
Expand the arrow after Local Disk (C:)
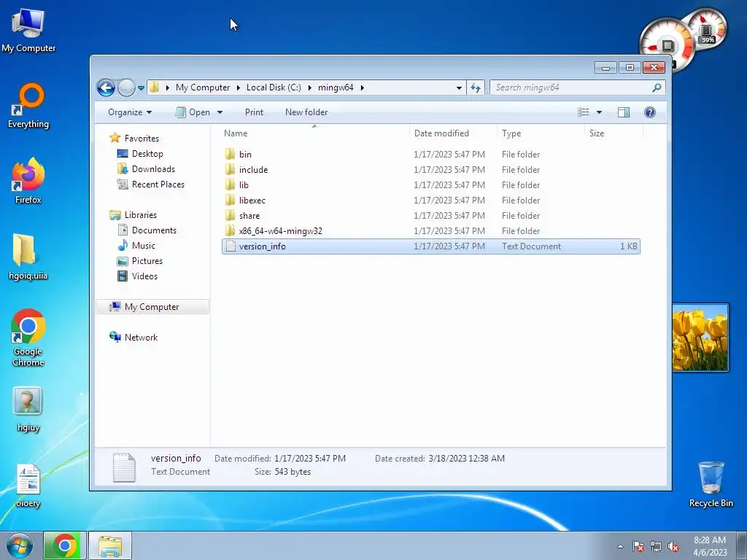click(309, 87)
